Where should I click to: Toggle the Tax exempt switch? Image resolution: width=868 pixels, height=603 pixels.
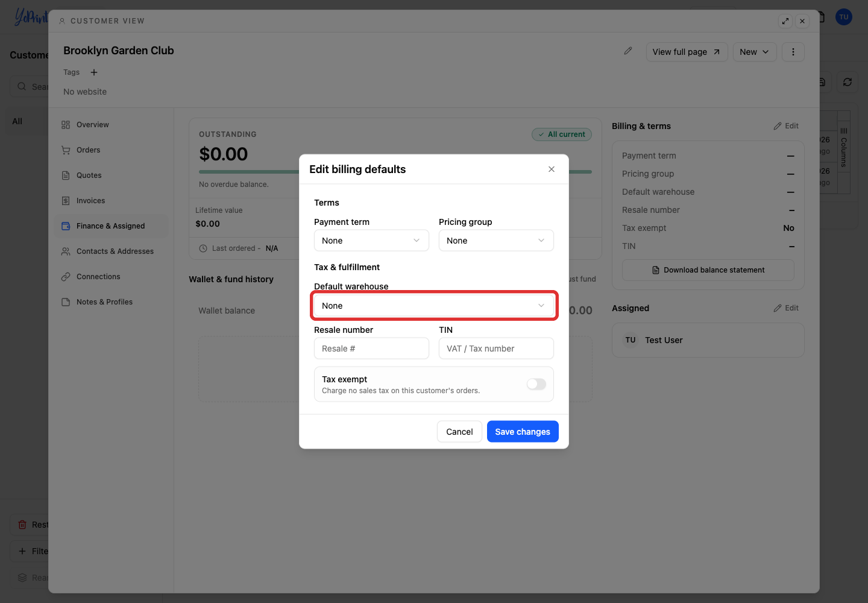click(536, 384)
